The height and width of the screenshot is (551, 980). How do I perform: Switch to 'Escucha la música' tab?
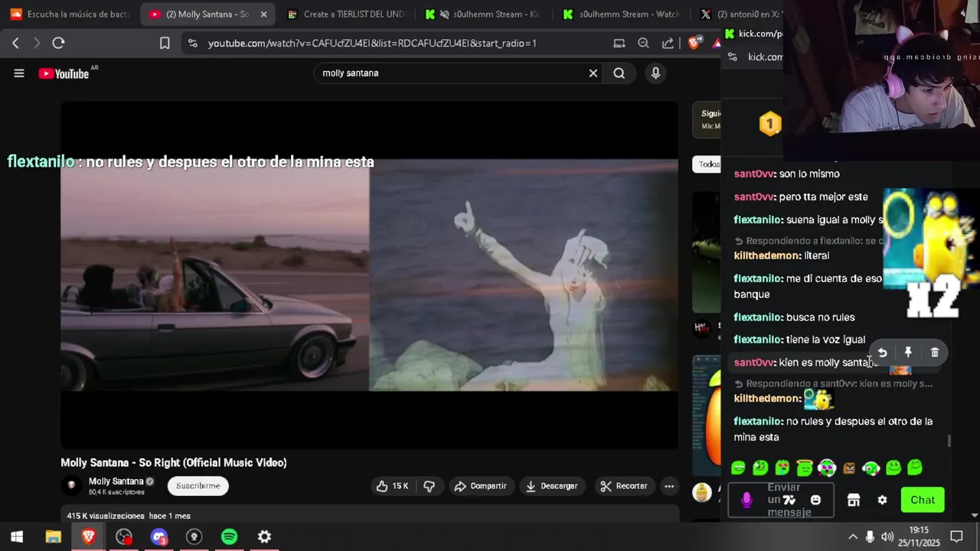click(70, 14)
